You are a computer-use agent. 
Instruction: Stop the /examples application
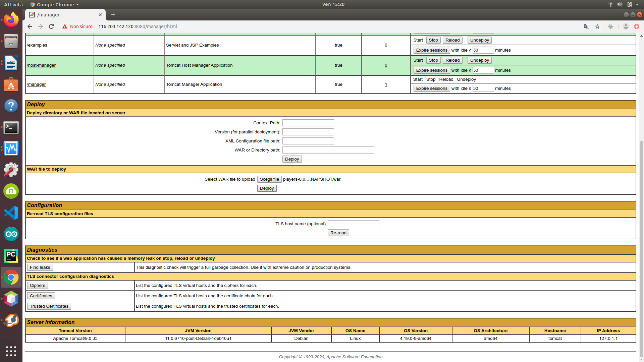(433, 40)
